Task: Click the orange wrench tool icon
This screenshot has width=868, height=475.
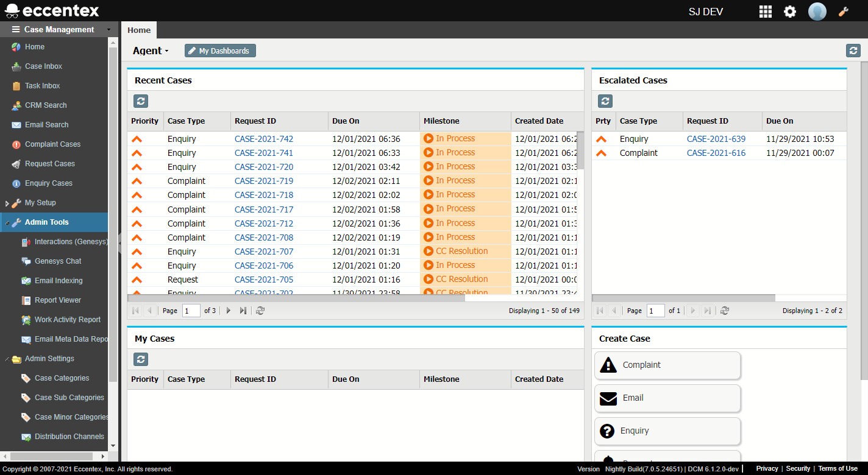Action: (844, 12)
